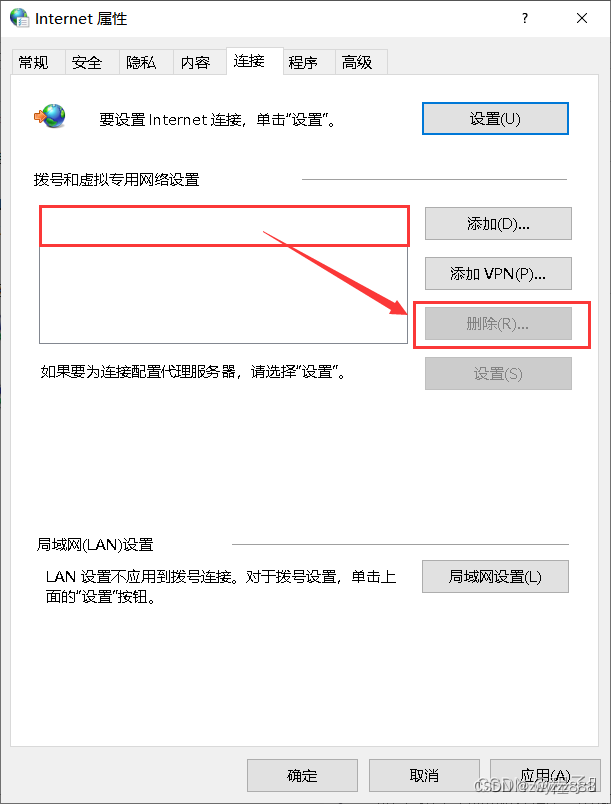611x804 pixels.
Task: Click the 取消 button
Action: (x=424, y=775)
